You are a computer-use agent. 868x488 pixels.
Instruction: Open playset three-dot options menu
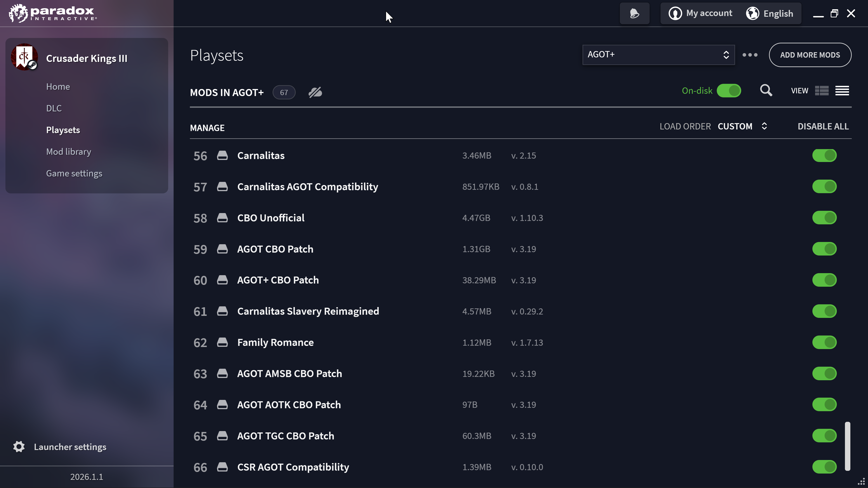pos(750,55)
